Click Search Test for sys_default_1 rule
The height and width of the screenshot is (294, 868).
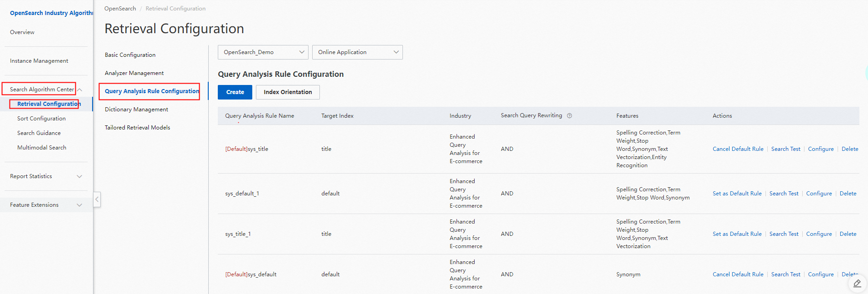(784, 194)
